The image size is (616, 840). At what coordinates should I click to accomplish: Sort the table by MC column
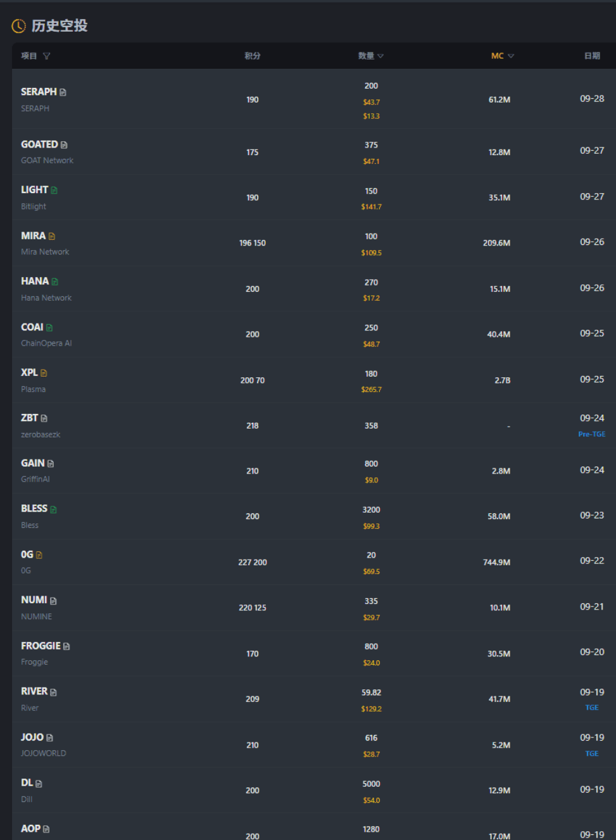click(503, 56)
